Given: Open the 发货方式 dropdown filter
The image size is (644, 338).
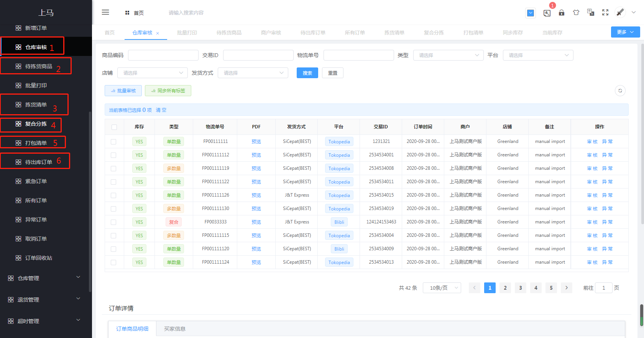Looking at the screenshot, I should coord(253,73).
